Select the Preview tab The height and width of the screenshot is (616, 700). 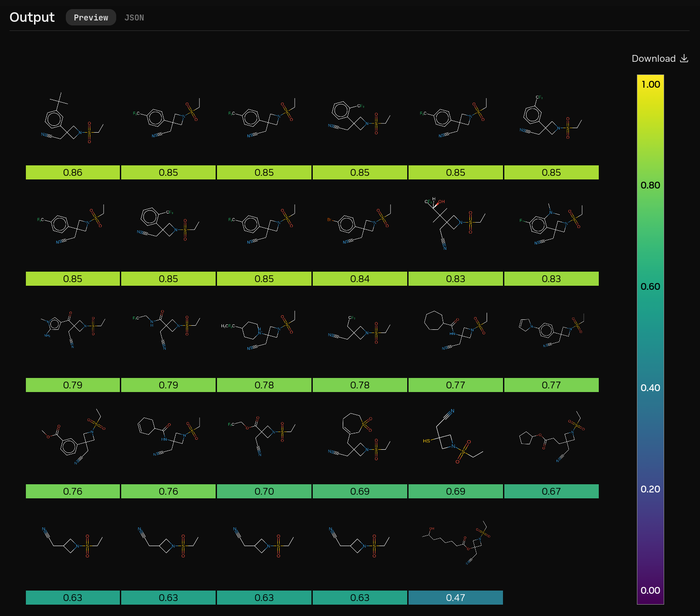(x=91, y=18)
